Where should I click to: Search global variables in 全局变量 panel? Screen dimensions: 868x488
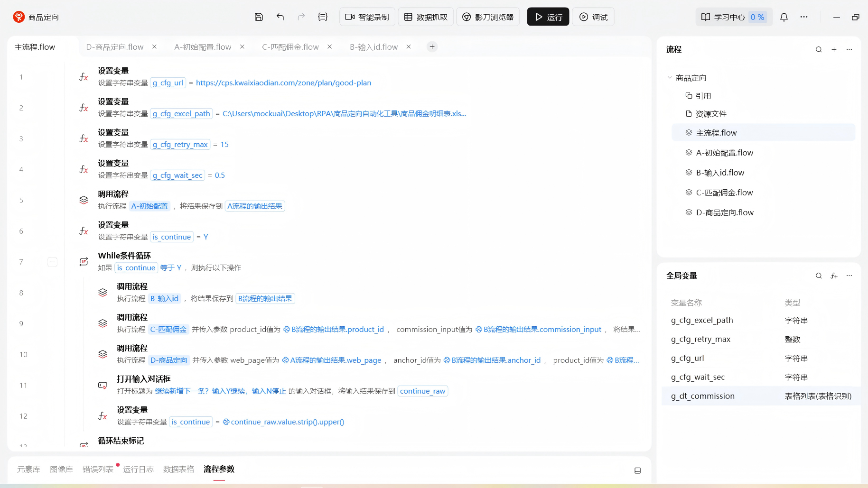(819, 276)
